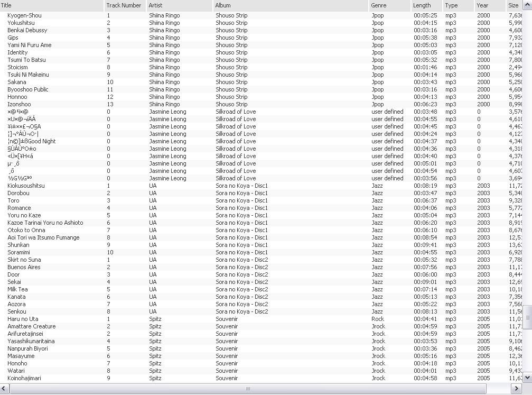Viewport: 532px width, 395px height.
Task: Select the track Arifuretajinsei
Action: tap(25, 334)
